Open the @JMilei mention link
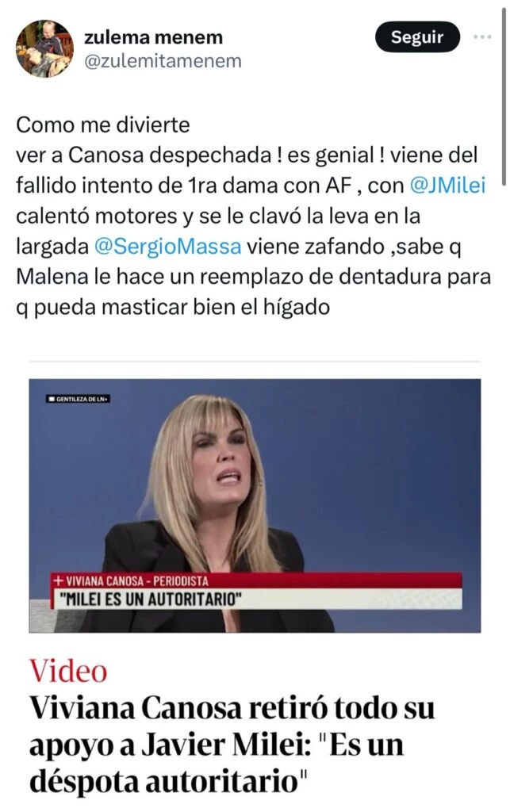Screen dimensions: 510x812 pos(448,186)
